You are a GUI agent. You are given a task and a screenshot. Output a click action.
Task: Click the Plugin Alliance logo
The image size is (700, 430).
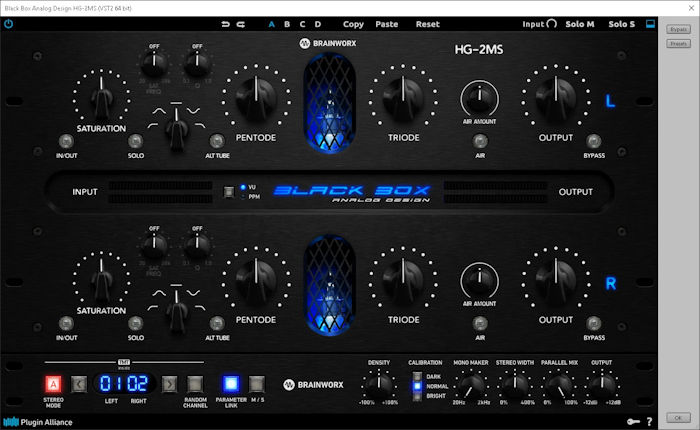[38, 422]
